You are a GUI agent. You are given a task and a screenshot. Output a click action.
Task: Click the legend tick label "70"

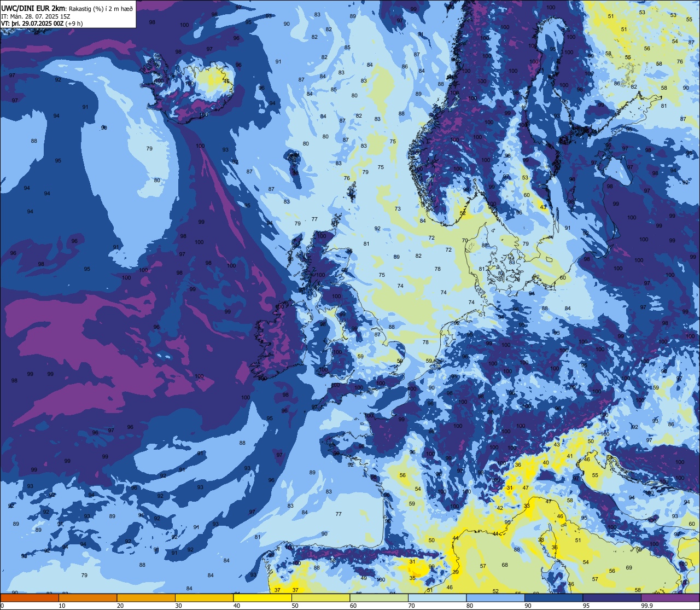[411, 606]
